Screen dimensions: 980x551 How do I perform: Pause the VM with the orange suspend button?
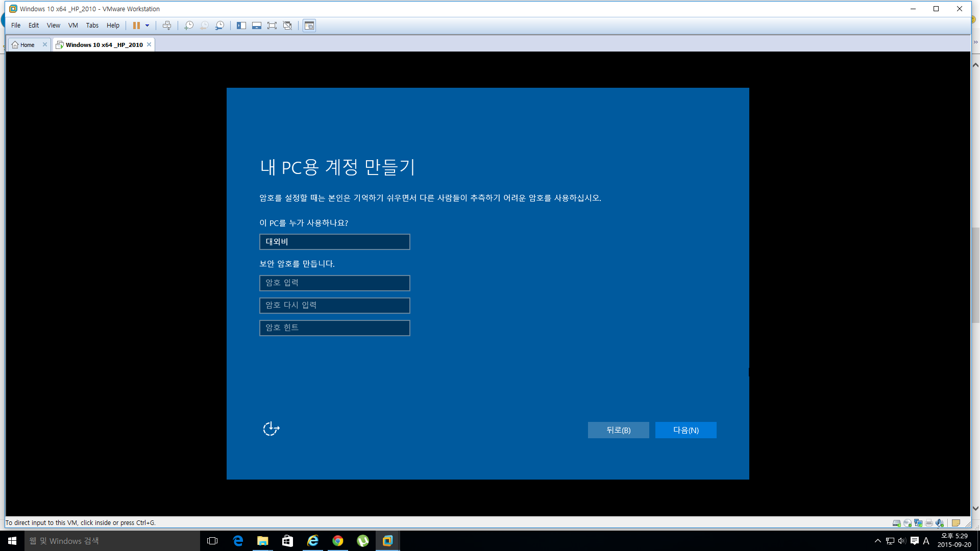pyautogui.click(x=136, y=26)
